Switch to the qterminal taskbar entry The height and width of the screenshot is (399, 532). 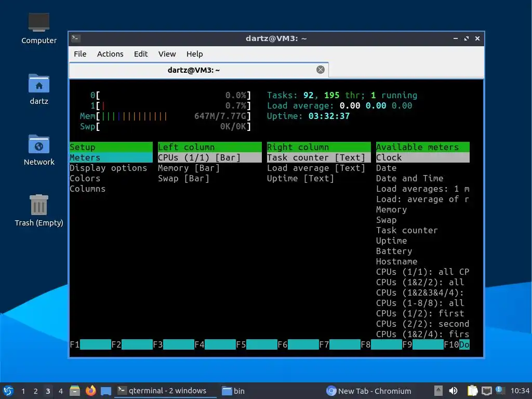(x=166, y=391)
